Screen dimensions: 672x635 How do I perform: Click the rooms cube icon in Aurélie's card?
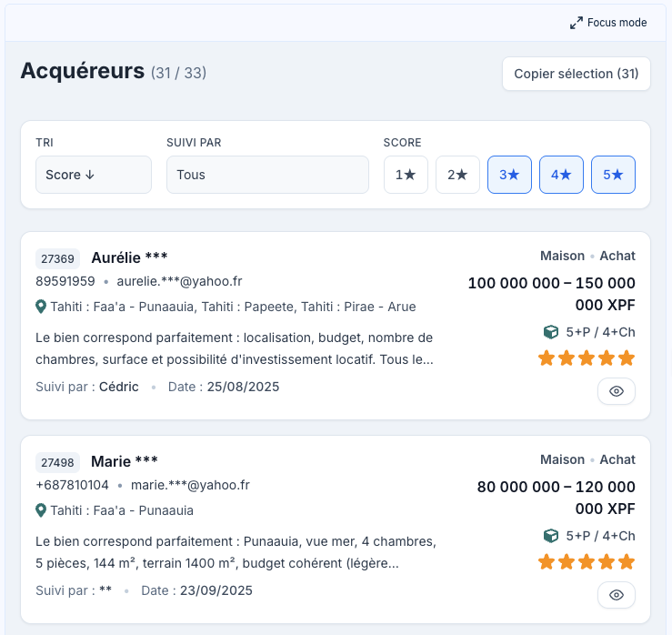click(x=549, y=332)
